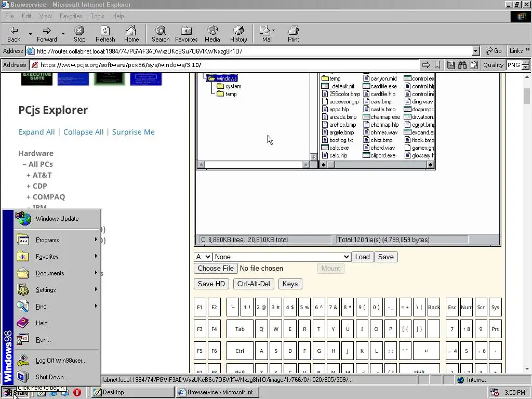Select calc.exe in the file list

[335, 148]
